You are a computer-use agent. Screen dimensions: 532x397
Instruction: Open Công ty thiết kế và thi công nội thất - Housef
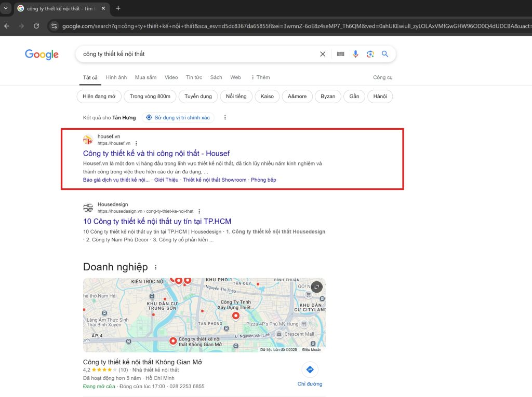(156, 153)
